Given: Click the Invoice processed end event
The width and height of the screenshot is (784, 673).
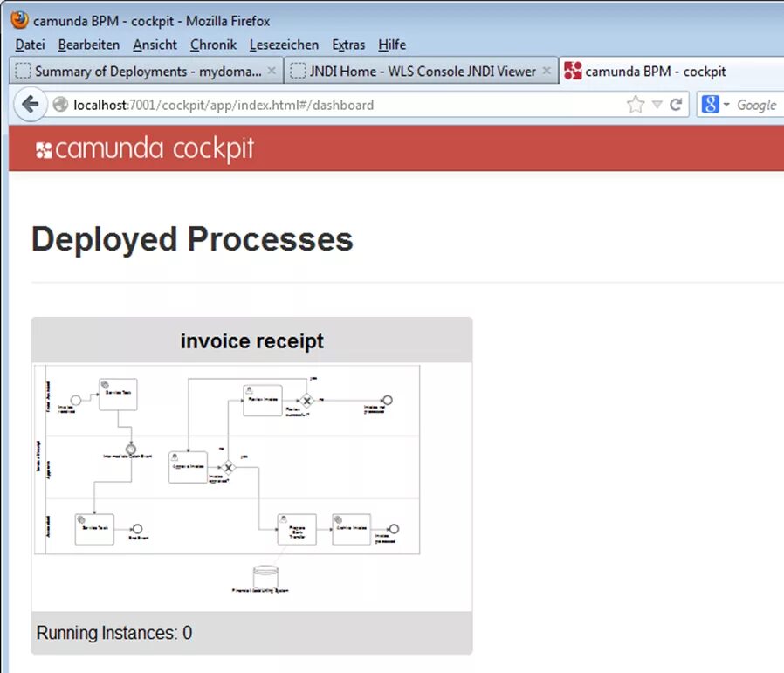Looking at the screenshot, I should pos(394,528).
